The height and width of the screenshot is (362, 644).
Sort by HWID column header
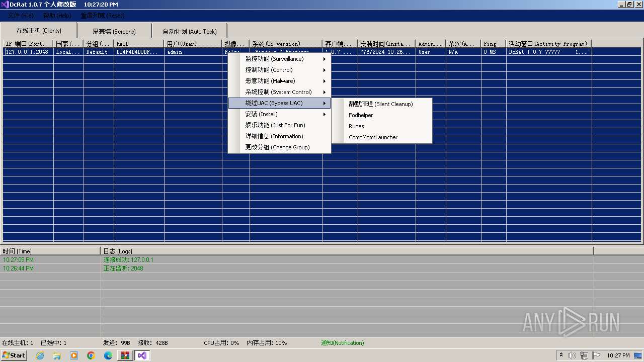(x=139, y=44)
